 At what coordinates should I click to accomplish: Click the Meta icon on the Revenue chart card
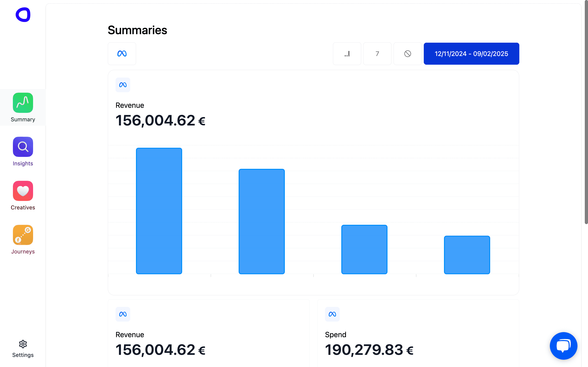pos(123,85)
